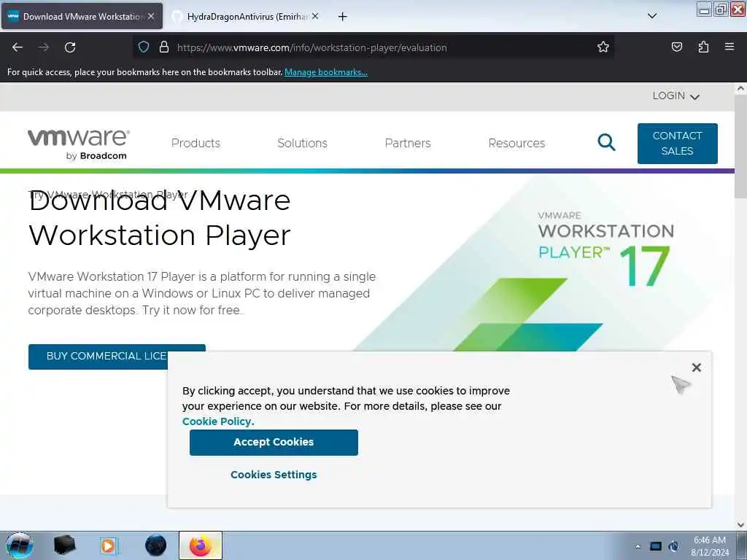Open the extensions puzzle icon

point(703,47)
